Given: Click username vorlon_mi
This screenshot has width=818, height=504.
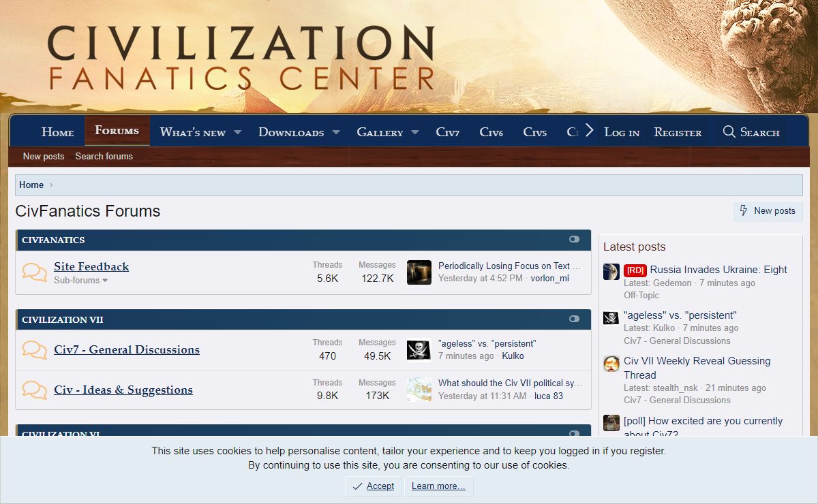Looking at the screenshot, I should pyautogui.click(x=550, y=279).
